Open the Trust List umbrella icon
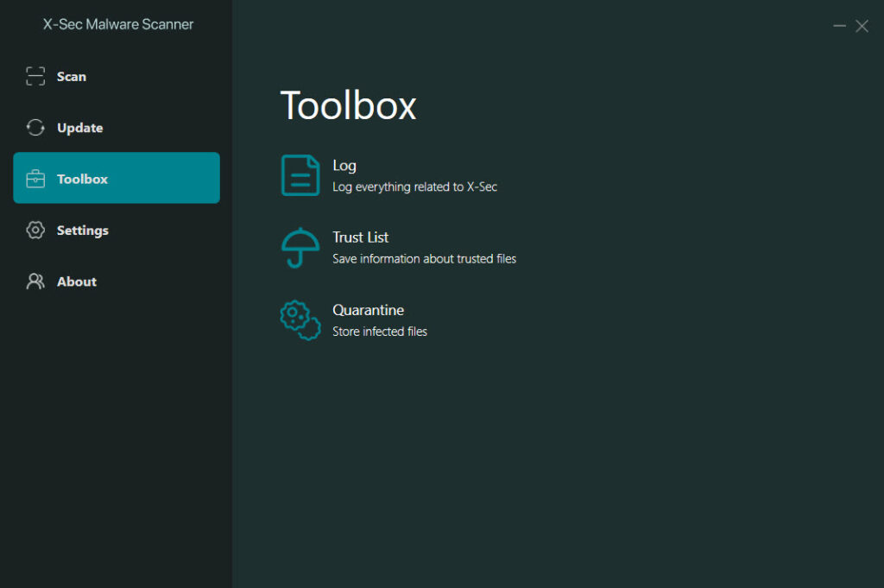The width and height of the screenshot is (884, 588). tap(300, 248)
